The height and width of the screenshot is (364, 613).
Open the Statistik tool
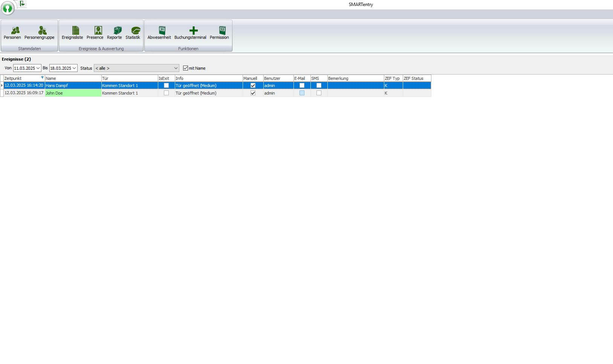pos(133,33)
